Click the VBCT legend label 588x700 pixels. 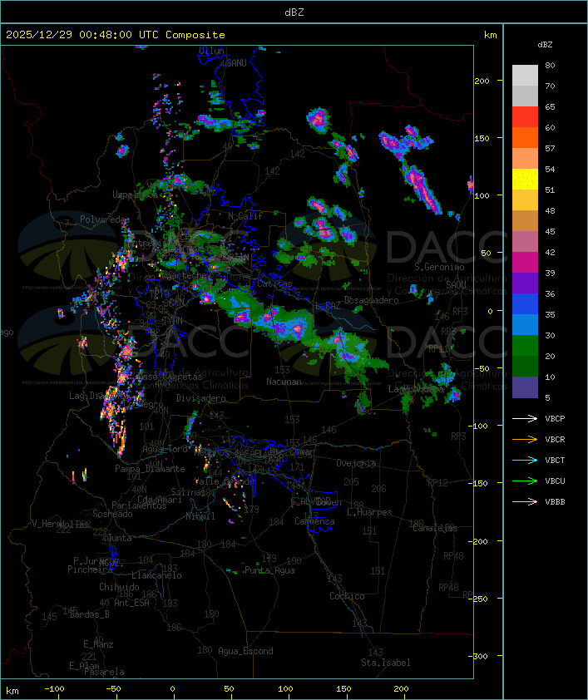[x=555, y=461]
